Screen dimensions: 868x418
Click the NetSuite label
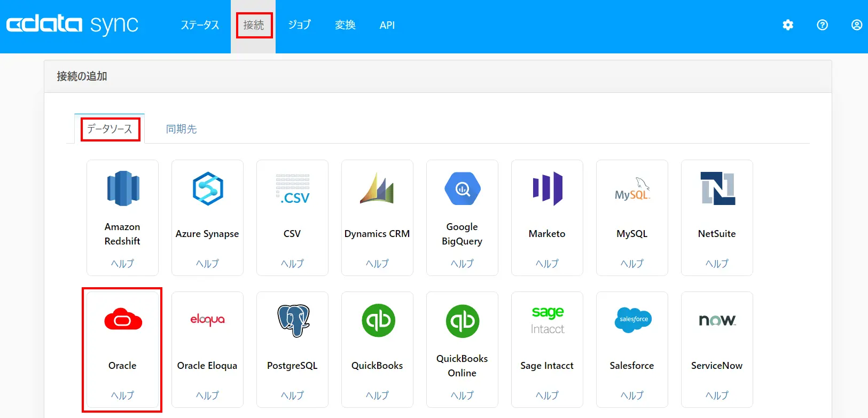(717, 234)
